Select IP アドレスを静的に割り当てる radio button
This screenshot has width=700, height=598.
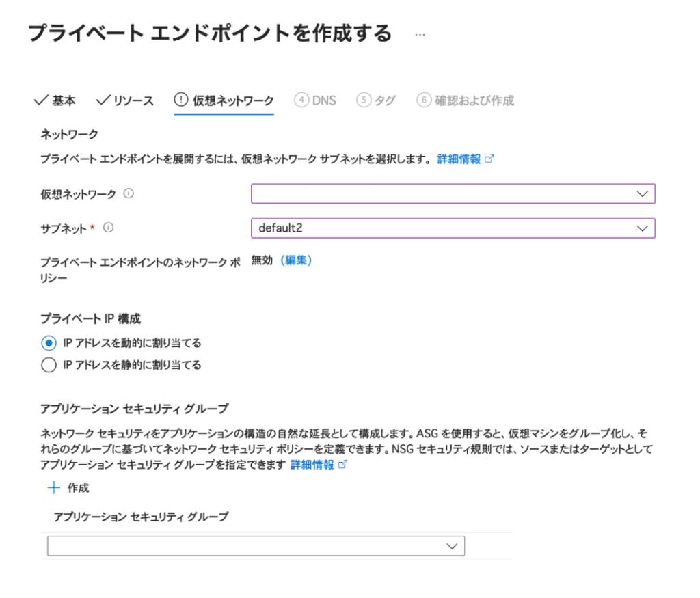coord(49,365)
